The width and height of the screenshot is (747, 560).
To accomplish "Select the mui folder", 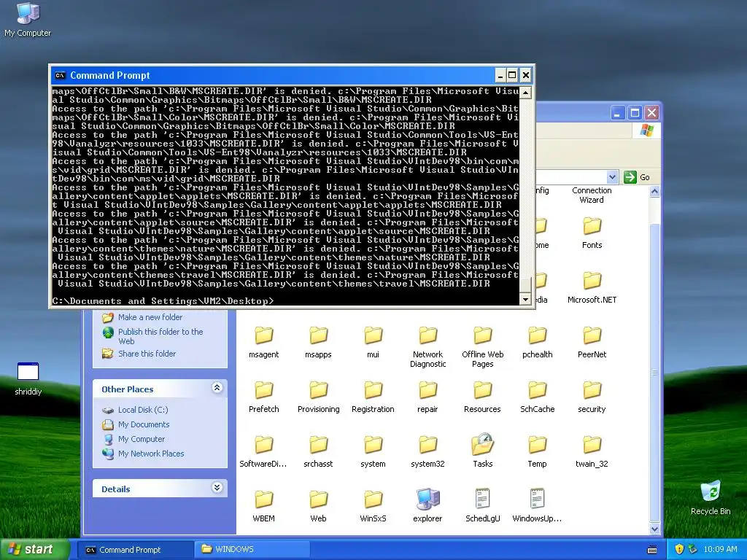I will coord(373,343).
